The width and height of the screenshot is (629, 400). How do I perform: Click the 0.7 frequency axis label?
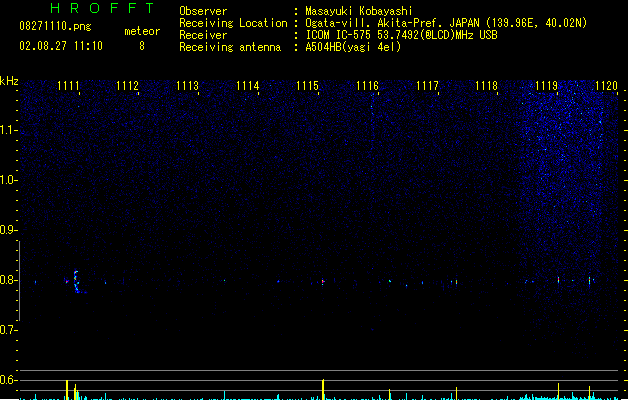coord(9,330)
